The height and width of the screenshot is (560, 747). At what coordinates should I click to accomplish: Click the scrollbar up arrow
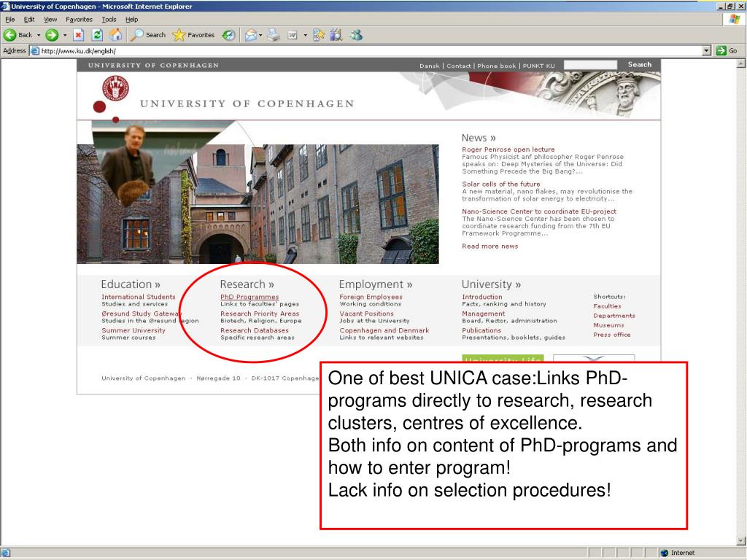(741, 63)
